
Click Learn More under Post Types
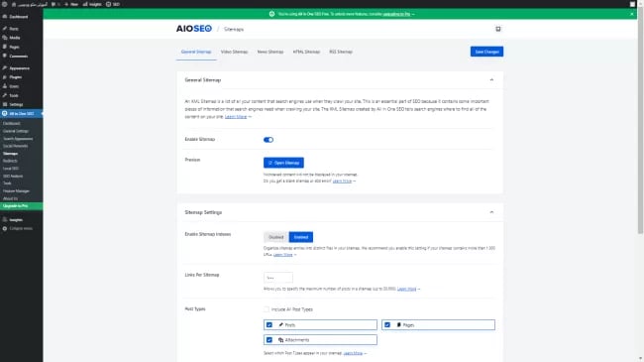point(353,353)
